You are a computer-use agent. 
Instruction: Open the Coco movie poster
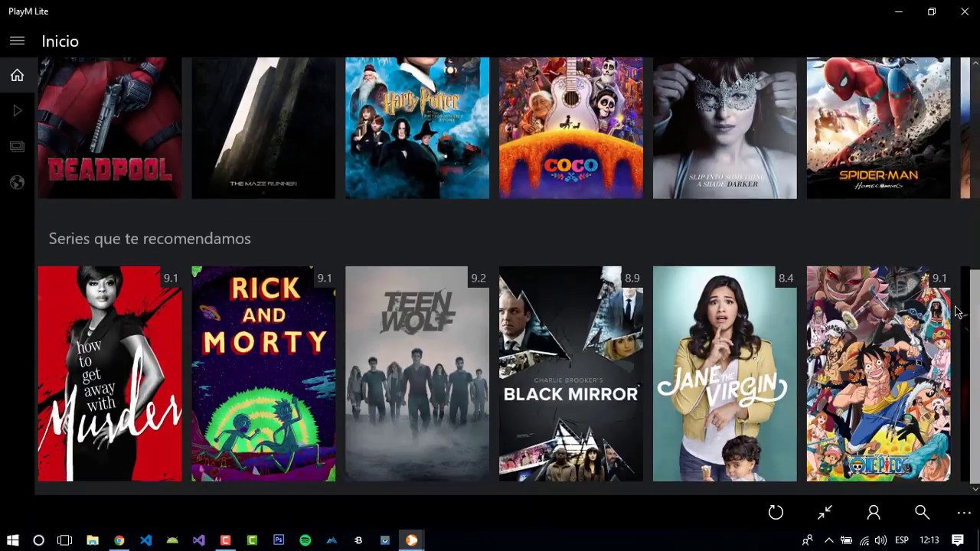click(571, 128)
